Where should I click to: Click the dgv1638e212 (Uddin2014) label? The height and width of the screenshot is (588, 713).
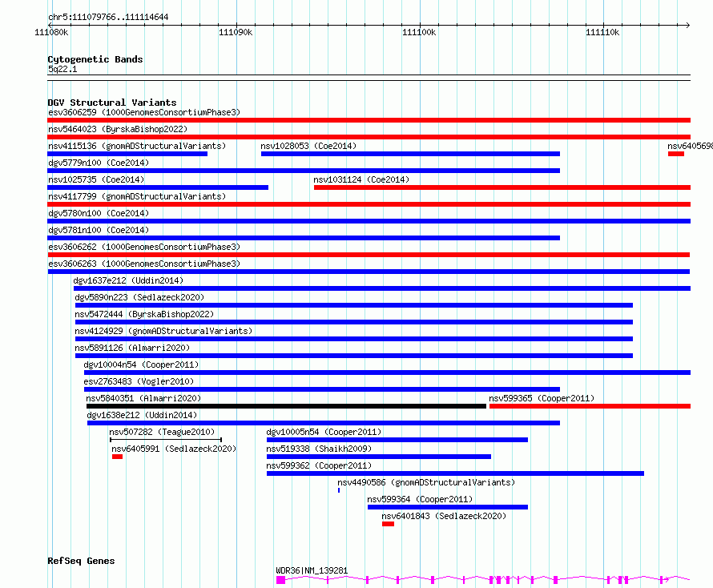pos(142,415)
